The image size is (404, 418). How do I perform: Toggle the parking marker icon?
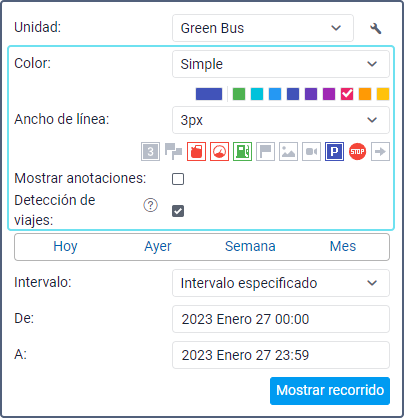334,152
